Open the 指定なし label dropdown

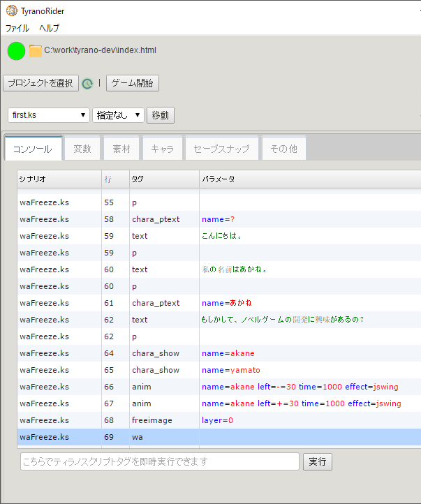click(x=118, y=115)
